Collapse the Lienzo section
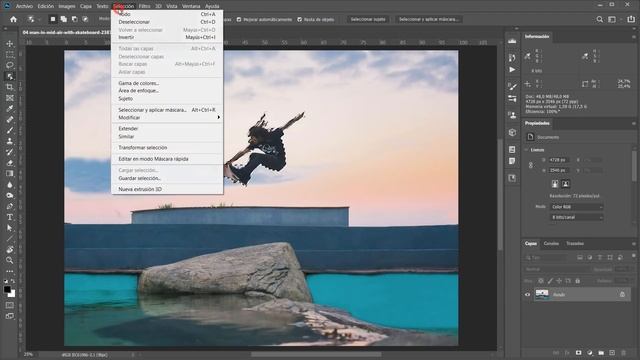Image resolution: width=640 pixels, height=360 pixels. [x=526, y=150]
